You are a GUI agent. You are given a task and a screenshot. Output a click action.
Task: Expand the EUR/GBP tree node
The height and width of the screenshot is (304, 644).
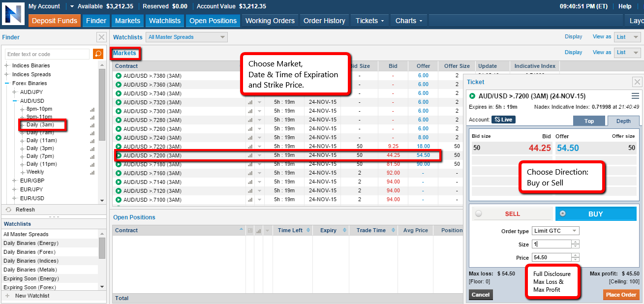click(15, 181)
